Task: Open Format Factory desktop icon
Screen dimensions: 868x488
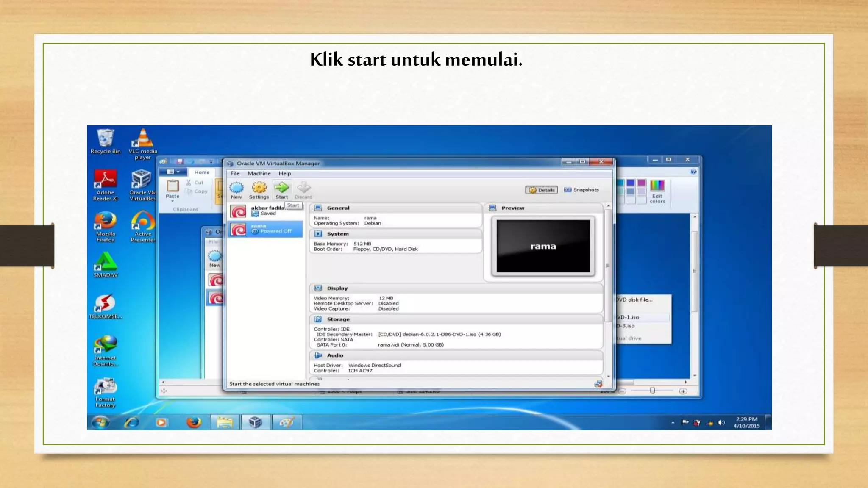Action: click(x=105, y=392)
